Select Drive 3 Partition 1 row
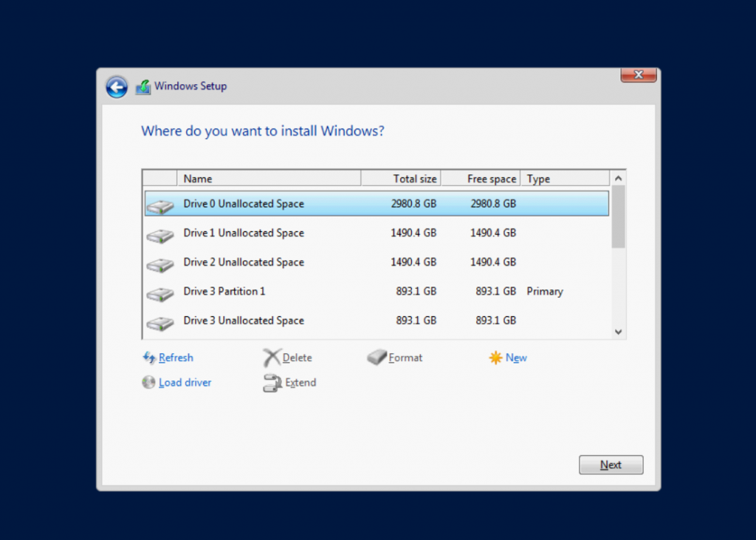756x540 pixels. [x=377, y=291]
